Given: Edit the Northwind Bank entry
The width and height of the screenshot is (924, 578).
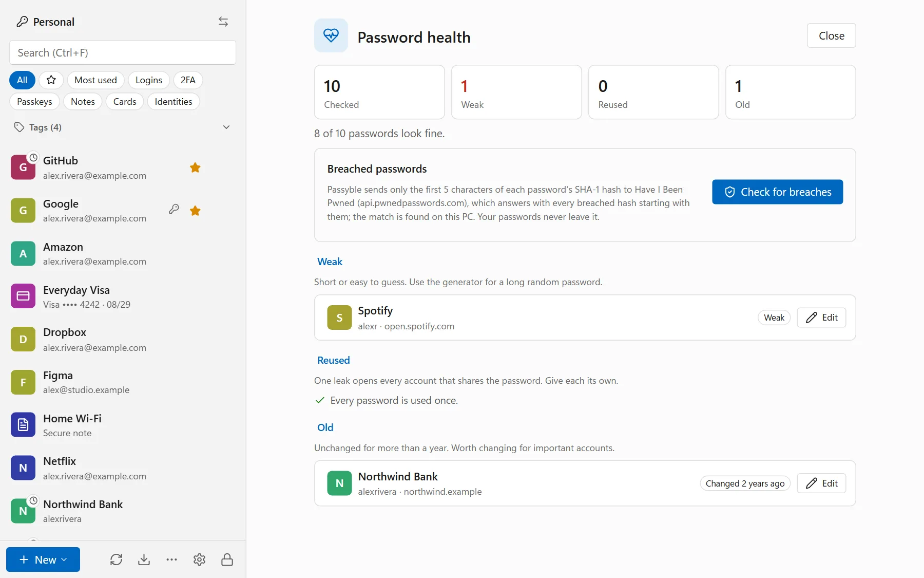Looking at the screenshot, I should point(821,483).
